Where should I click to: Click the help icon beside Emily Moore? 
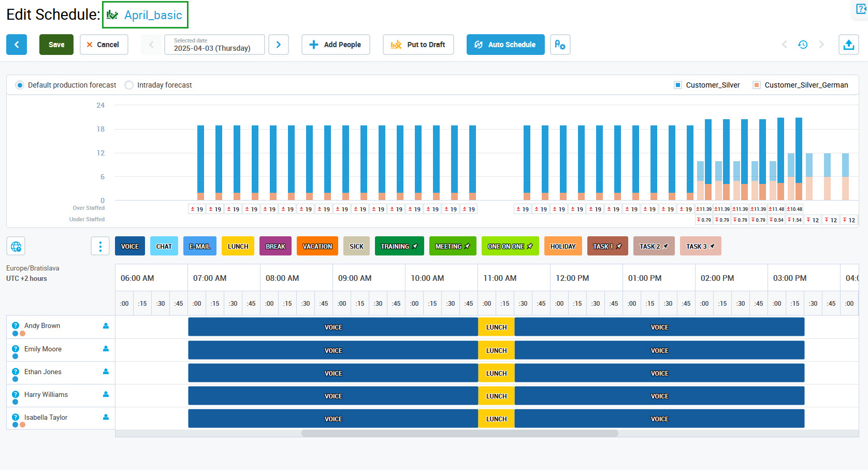(16, 349)
